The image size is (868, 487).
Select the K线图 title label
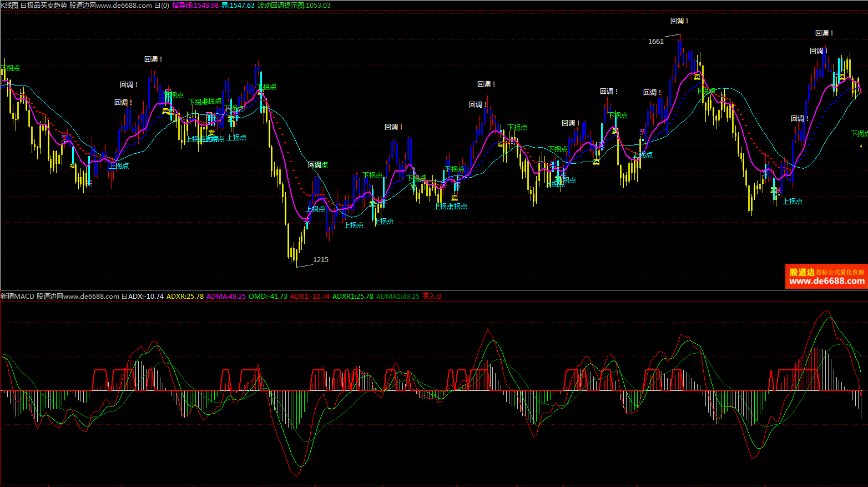[x=9, y=5]
